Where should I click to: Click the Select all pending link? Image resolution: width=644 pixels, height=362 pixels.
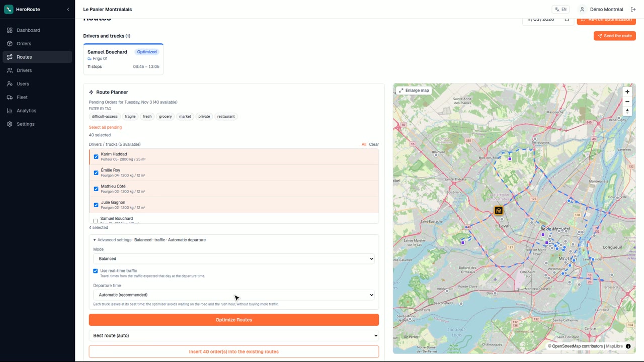click(105, 128)
